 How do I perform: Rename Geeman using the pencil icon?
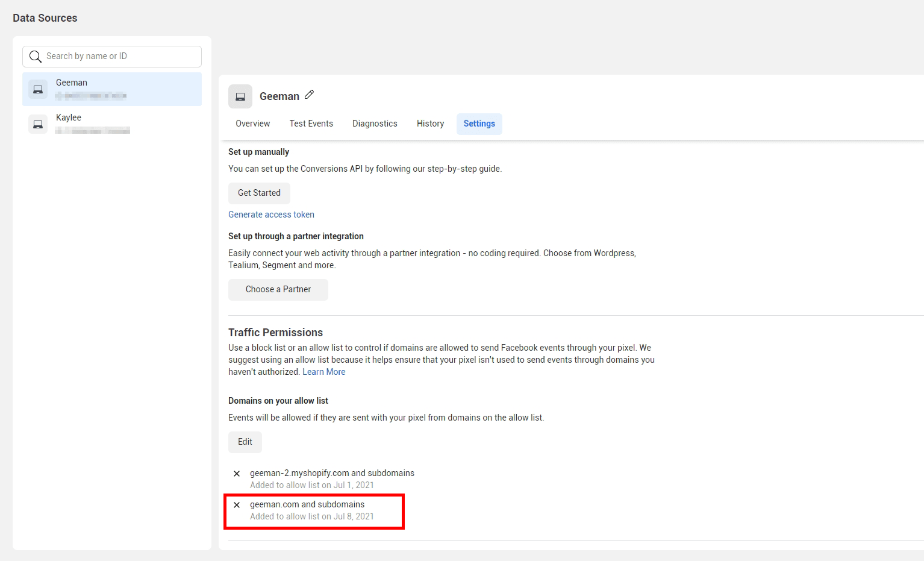pos(310,95)
